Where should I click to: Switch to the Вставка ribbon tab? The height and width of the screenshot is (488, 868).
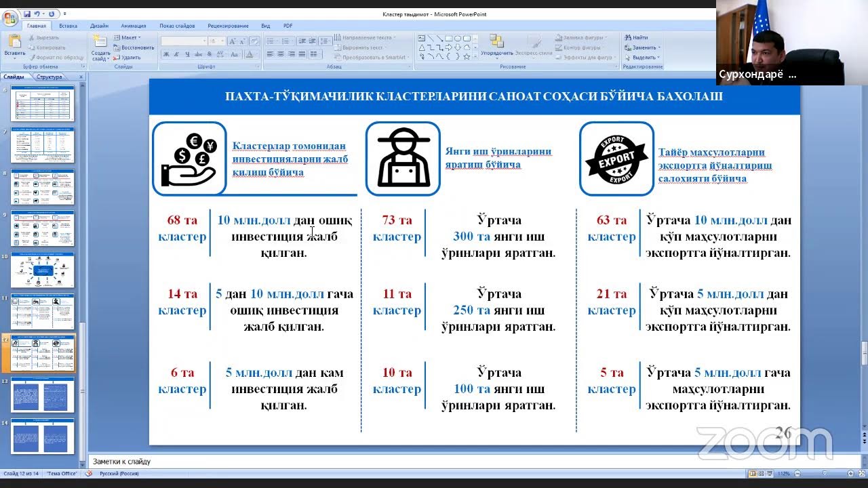tap(68, 26)
